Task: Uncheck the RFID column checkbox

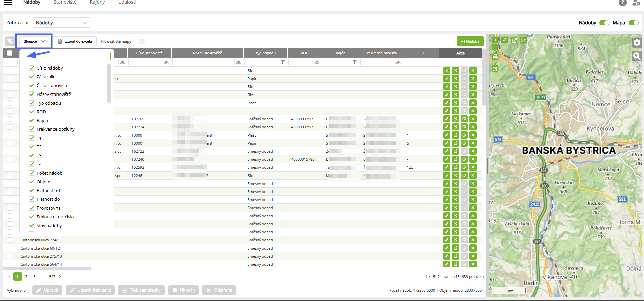Action: pos(32,112)
